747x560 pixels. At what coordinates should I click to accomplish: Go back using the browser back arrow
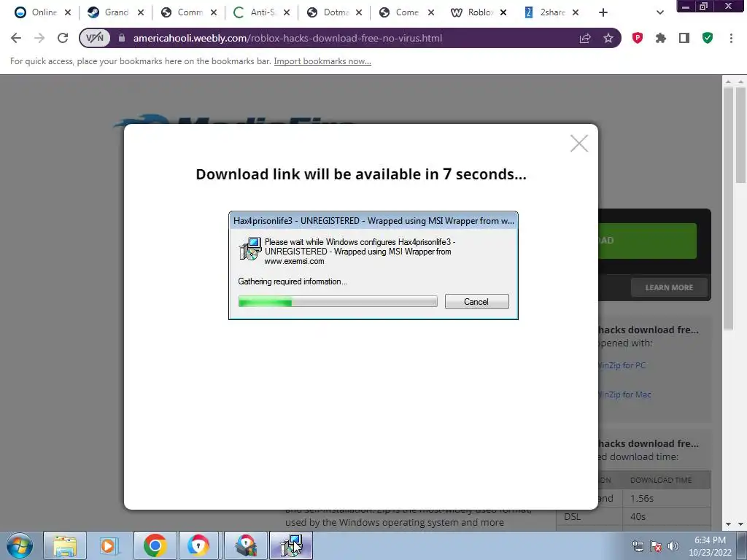point(16,38)
